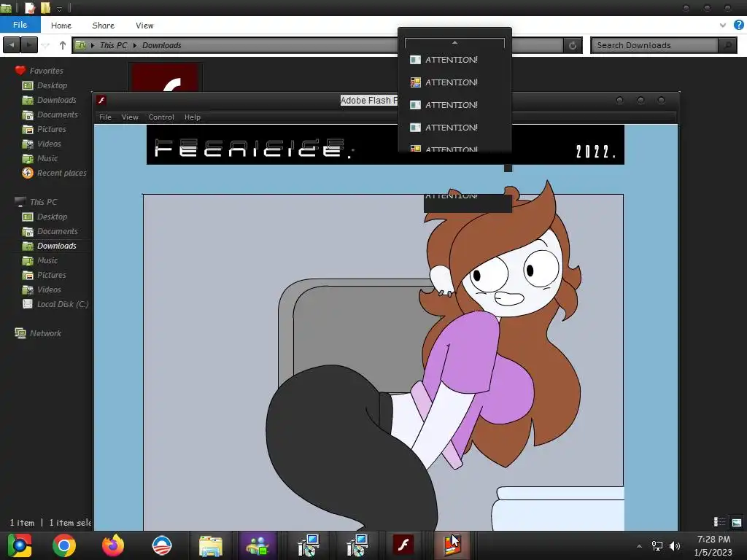747x560 pixels.
Task: Open the File tab in Explorer ribbon
Action: coord(20,25)
